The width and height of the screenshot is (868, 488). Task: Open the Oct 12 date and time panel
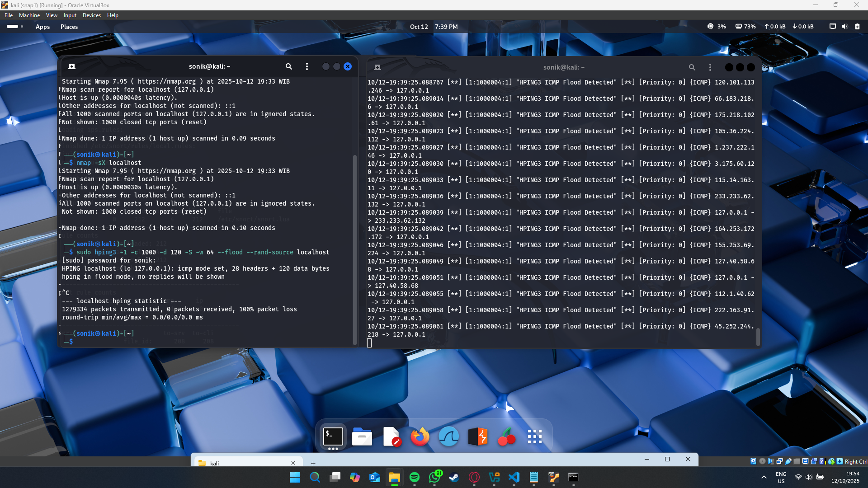[434, 27]
